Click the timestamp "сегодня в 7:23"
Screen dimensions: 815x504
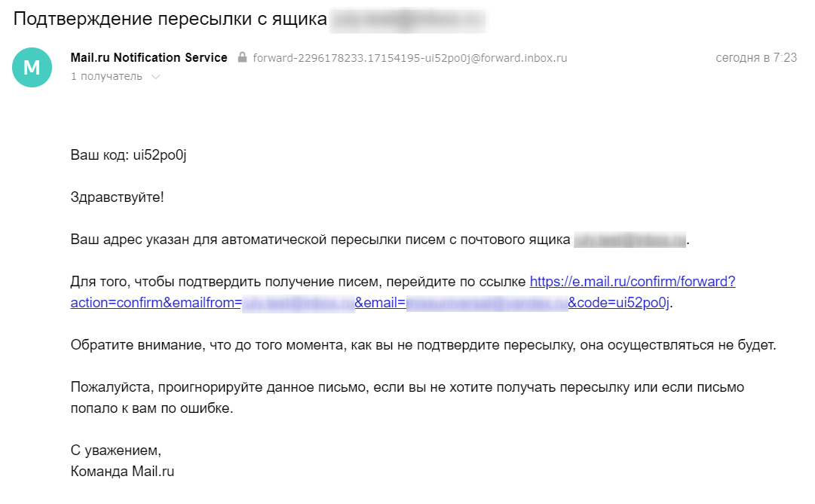[x=756, y=58]
